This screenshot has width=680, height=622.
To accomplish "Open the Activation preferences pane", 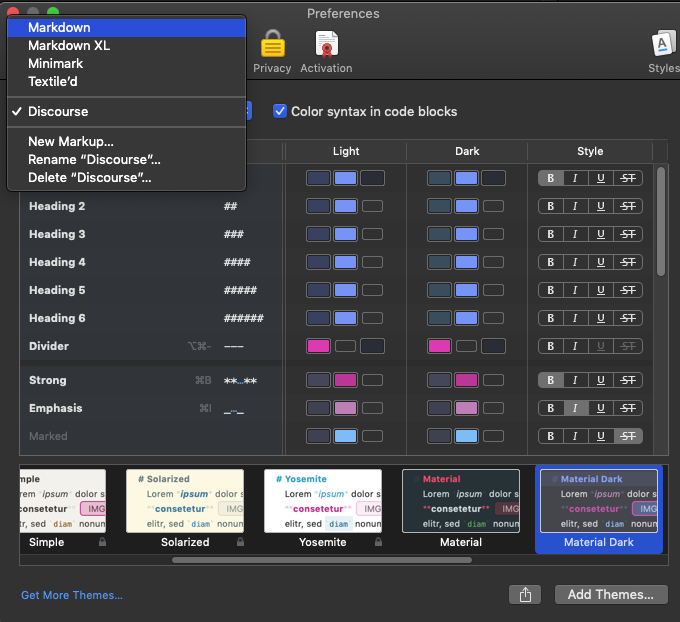I will pos(326,51).
